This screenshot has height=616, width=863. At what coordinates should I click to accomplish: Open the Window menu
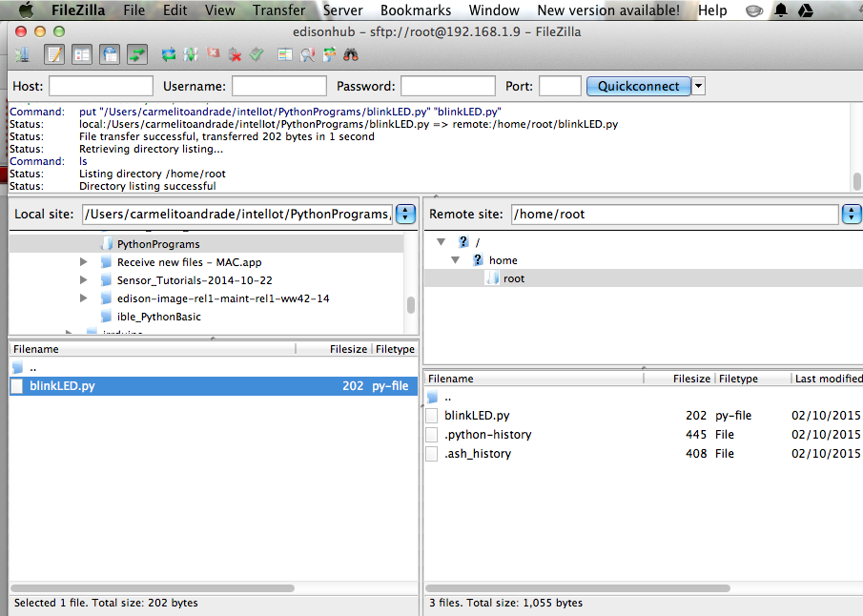pyautogui.click(x=494, y=10)
